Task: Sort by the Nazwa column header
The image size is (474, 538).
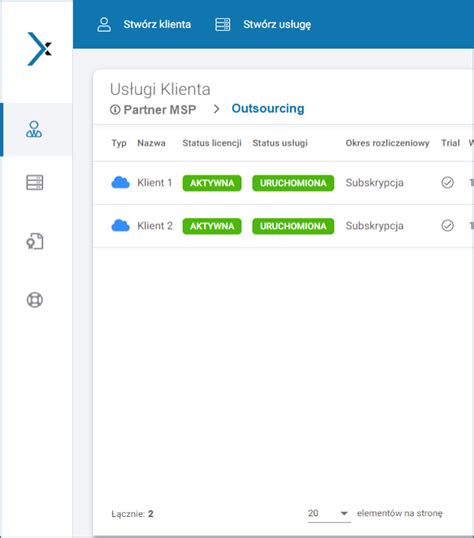Action: tap(151, 143)
